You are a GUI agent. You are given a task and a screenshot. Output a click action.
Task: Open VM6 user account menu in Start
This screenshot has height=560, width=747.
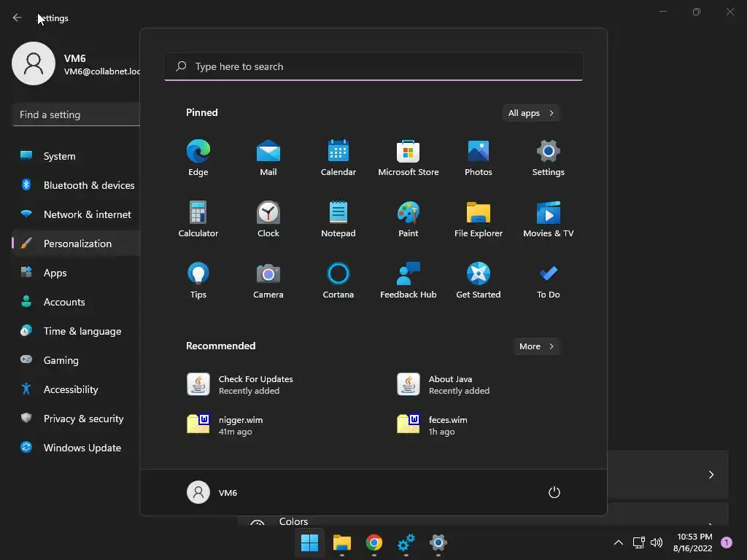click(212, 492)
